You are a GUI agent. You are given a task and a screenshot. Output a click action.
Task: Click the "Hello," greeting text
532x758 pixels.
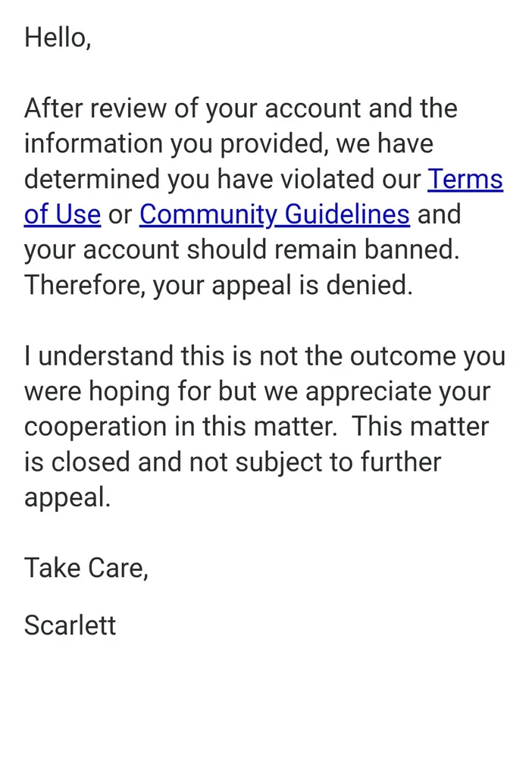(58, 37)
